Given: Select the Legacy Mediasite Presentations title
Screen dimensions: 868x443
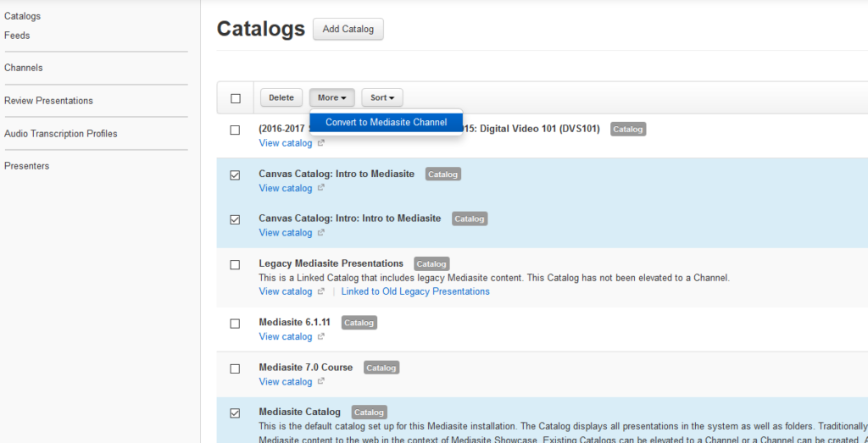Looking at the screenshot, I should tap(331, 263).
